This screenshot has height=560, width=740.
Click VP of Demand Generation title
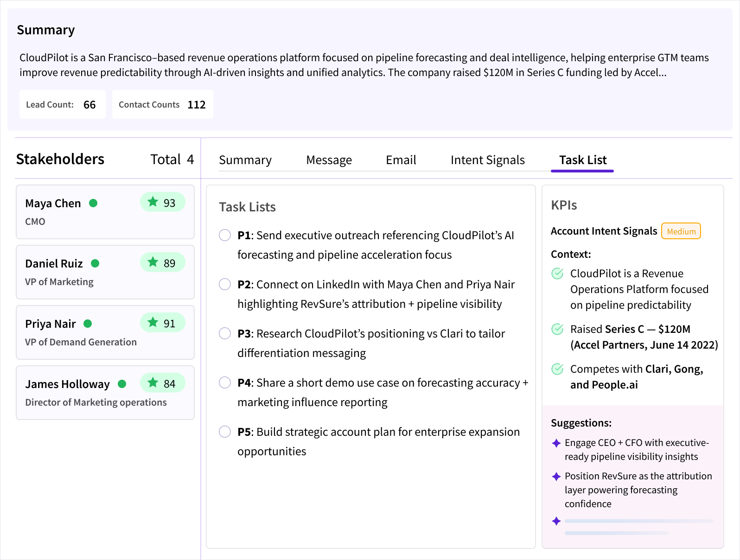[81, 342]
